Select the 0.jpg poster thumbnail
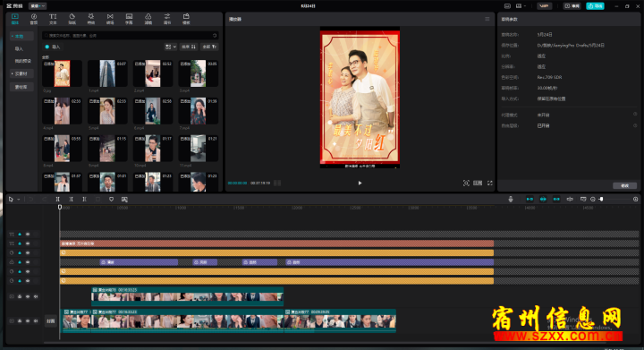Viewport: 644px width, 350px height. coord(62,73)
